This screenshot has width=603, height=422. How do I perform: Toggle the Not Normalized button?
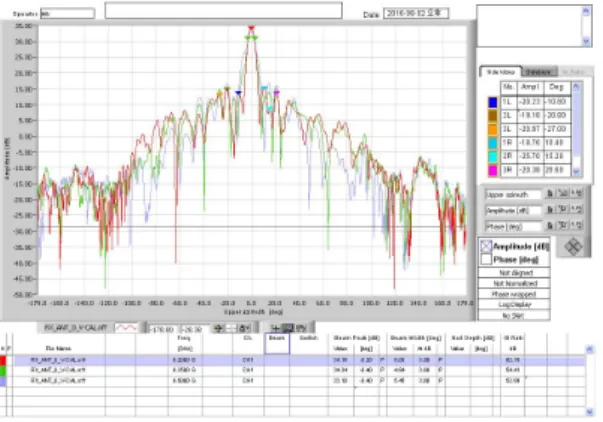[x=514, y=284]
